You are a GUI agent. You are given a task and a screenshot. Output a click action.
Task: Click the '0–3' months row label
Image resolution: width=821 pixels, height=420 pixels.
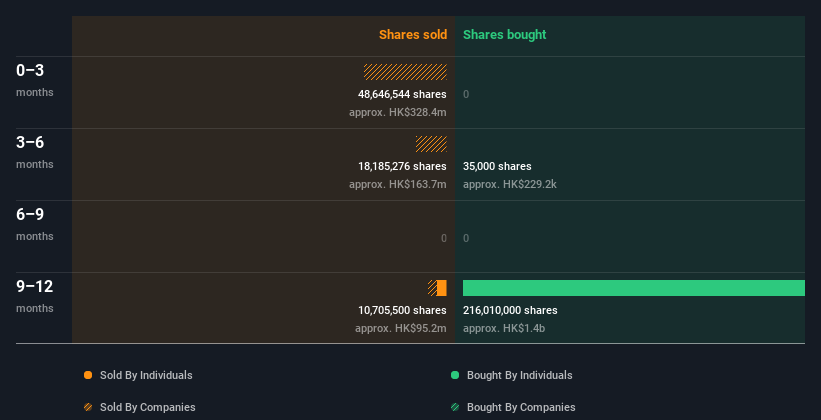(30, 70)
